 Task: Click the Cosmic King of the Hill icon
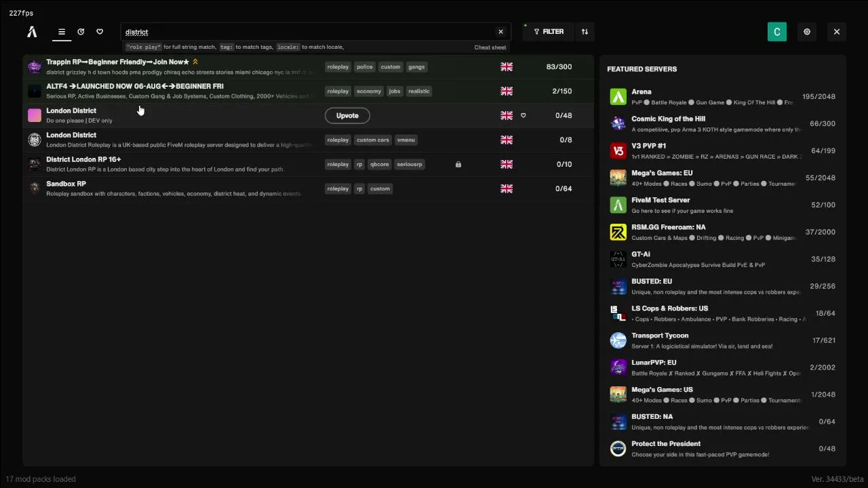618,123
